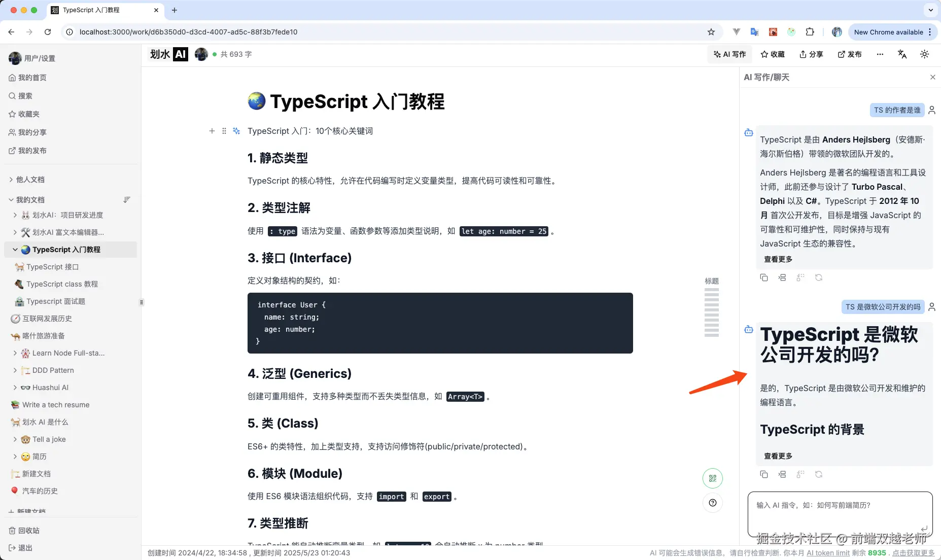This screenshot has height=560, width=941.
Task: Expand DDD Pattern tree item
Action: 15,370
